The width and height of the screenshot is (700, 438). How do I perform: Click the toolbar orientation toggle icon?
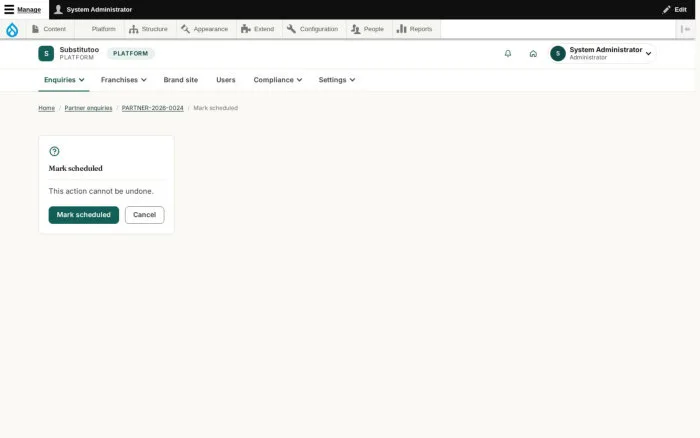[x=685, y=29]
